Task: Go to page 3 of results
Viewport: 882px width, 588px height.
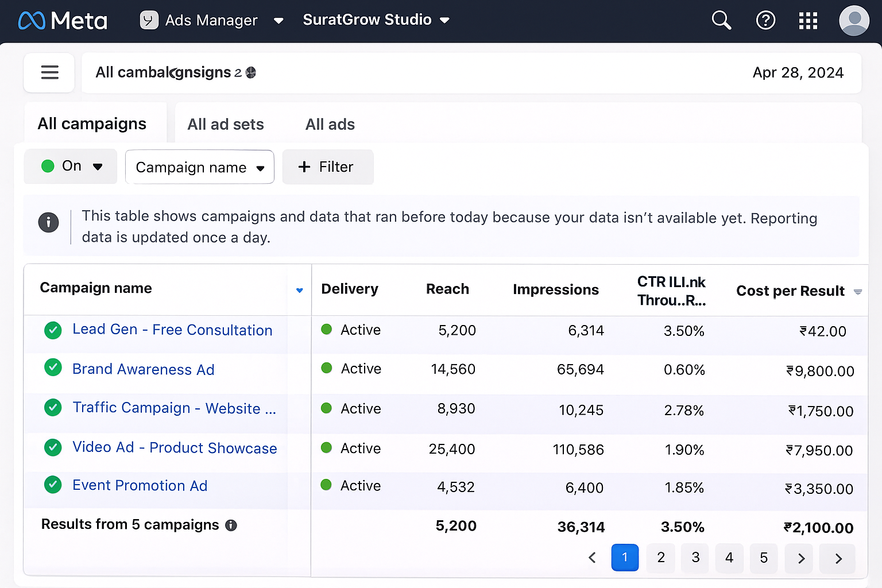Action: click(x=695, y=558)
